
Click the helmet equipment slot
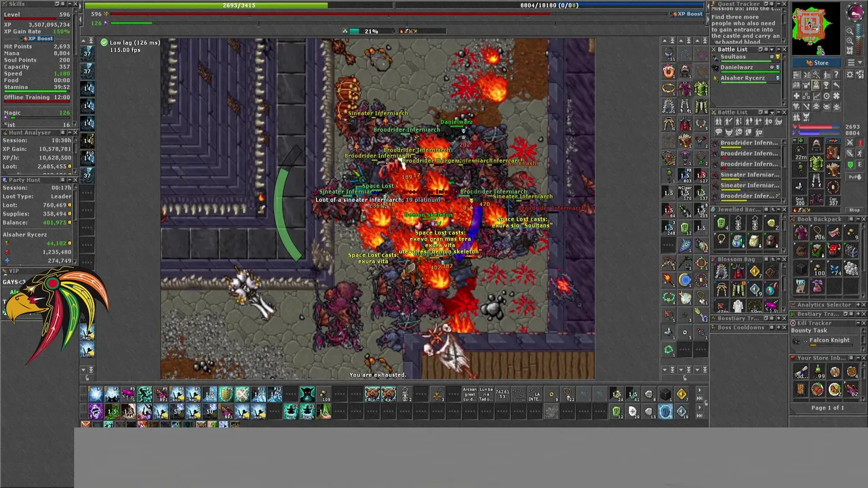point(816,146)
